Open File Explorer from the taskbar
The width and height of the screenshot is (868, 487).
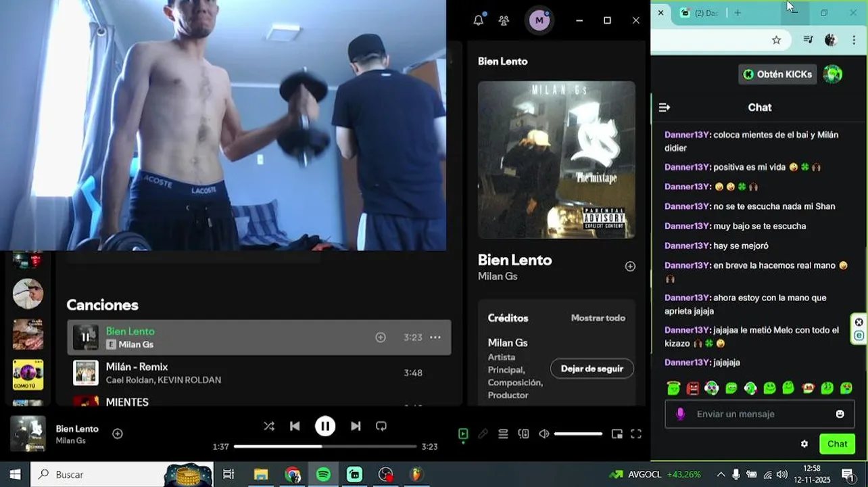click(261, 474)
